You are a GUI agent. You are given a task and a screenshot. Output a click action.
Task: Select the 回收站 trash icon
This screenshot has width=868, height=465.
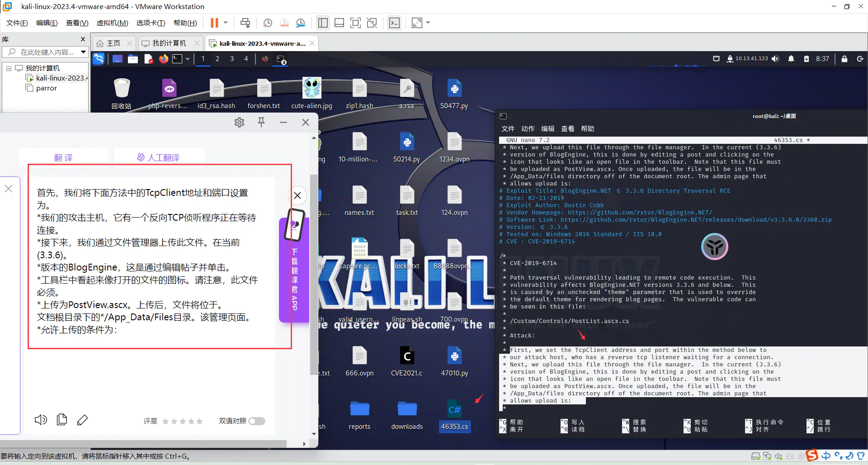click(x=122, y=94)
